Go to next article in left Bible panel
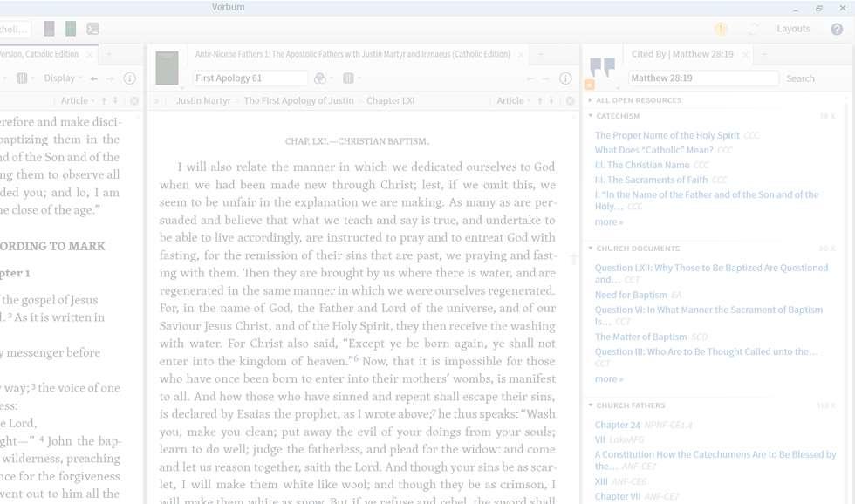 click(115, 100)
